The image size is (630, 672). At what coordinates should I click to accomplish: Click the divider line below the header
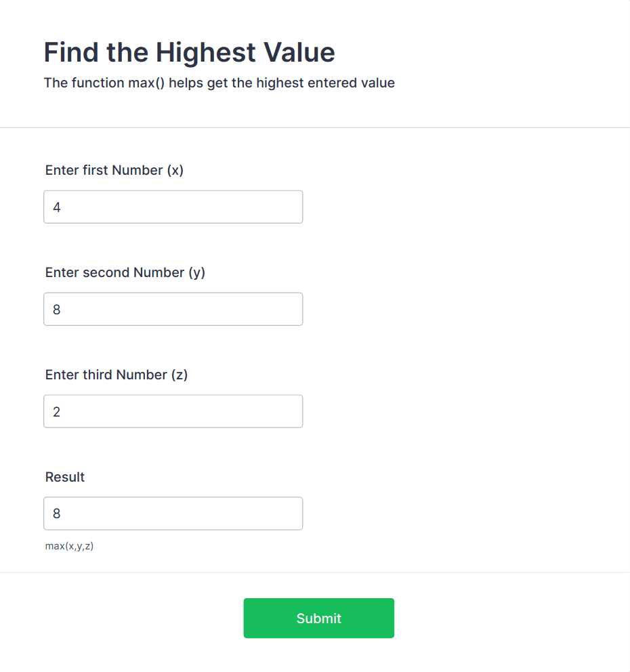click(315, 128)
